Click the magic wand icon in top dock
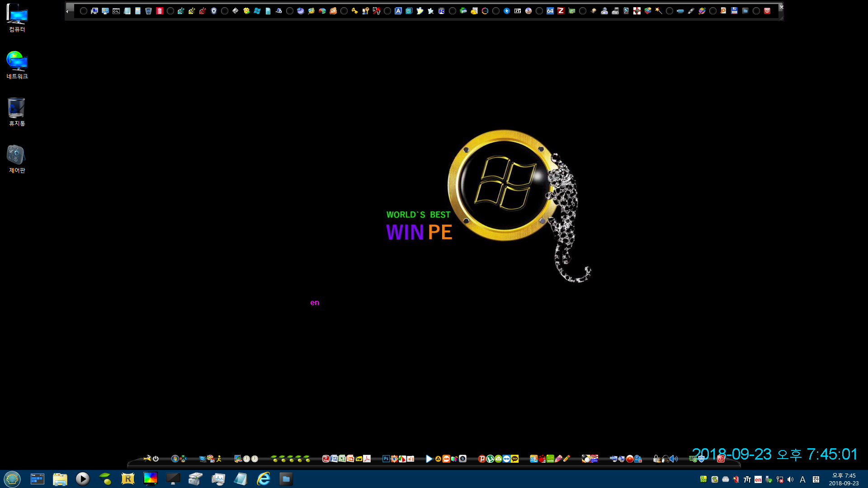The height and width of the screenshot is (488, 868). (x=659, y=11)
